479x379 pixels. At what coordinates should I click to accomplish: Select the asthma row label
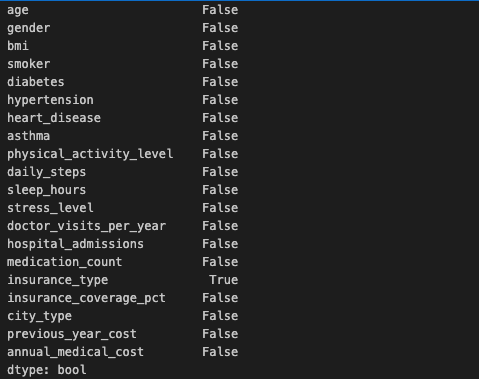pyautogui.click(x=29, y=136)
